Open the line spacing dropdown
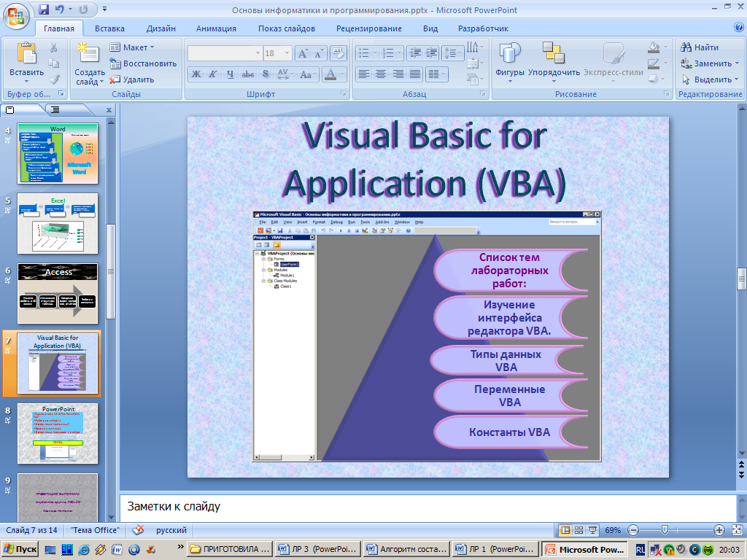The height and width of the screenshot is (560, 747). point(452,53)
